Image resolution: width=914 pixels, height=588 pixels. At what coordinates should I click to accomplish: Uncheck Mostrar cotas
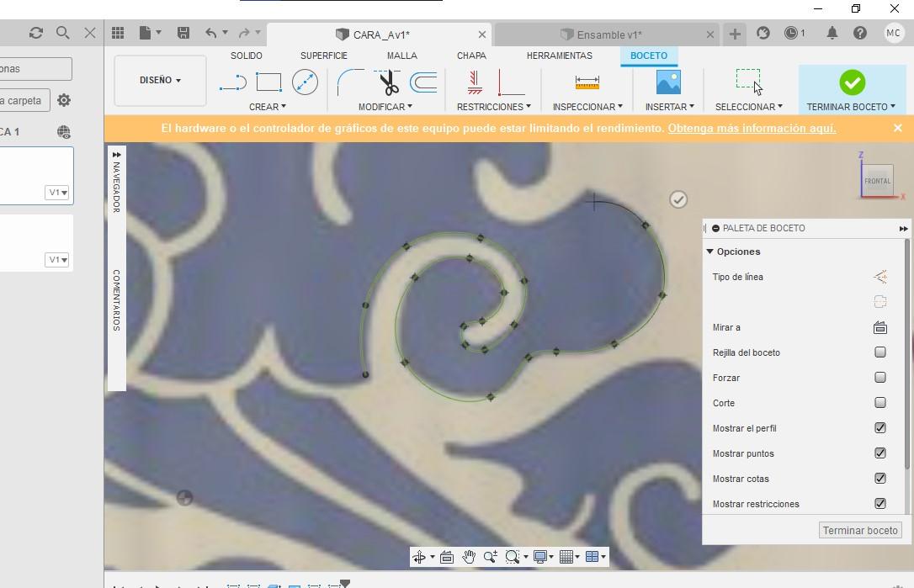[x=880, y=479]
